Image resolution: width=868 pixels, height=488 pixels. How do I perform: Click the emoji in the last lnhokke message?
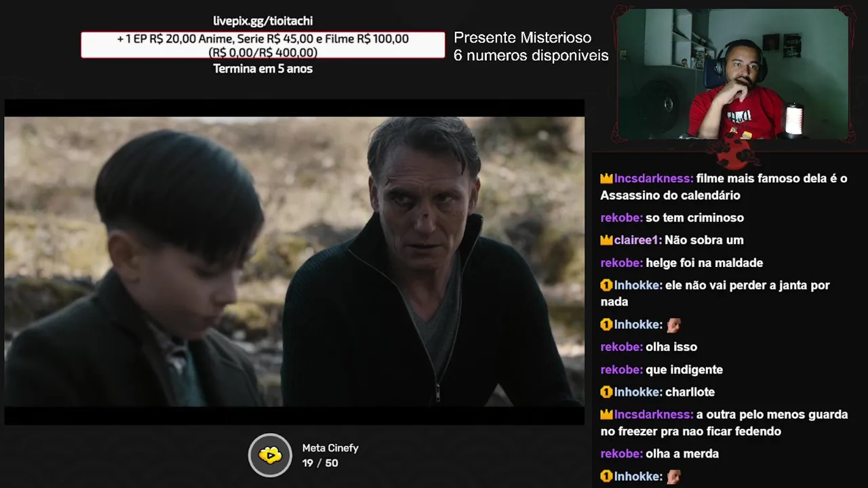point(673,476)
